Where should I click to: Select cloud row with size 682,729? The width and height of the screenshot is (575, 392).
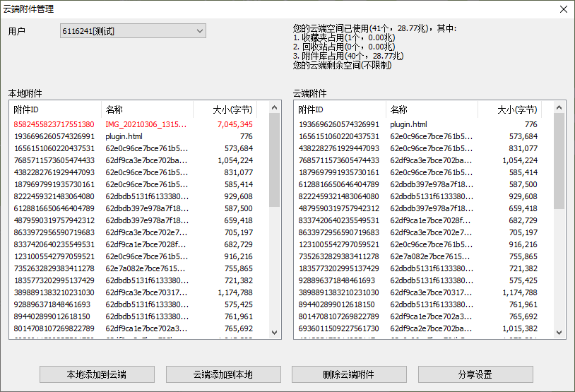423,220
